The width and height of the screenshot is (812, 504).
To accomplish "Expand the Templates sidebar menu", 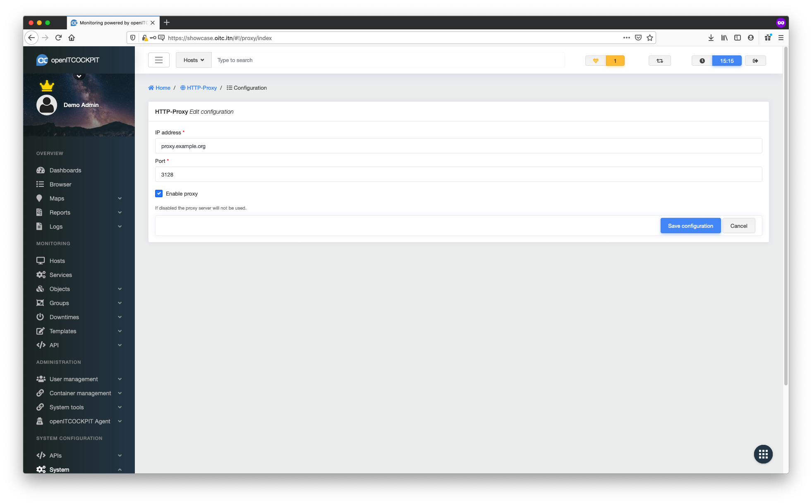I will click(79, 331).
